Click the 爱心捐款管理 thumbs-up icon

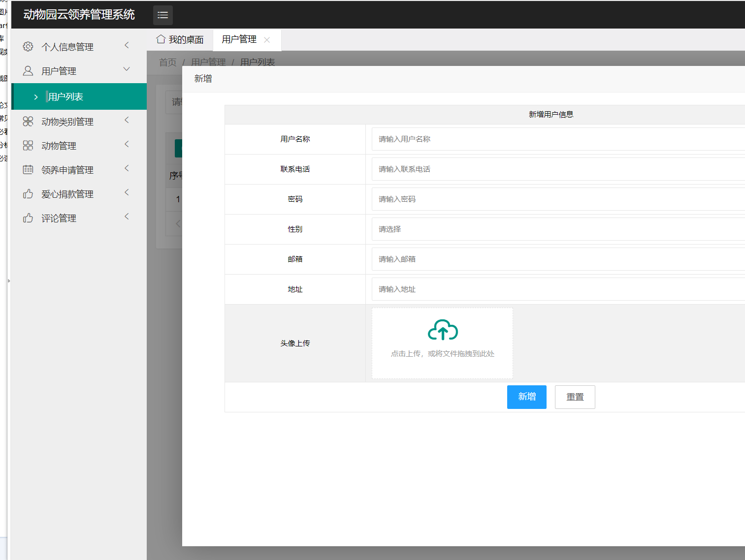pos(28,193)
